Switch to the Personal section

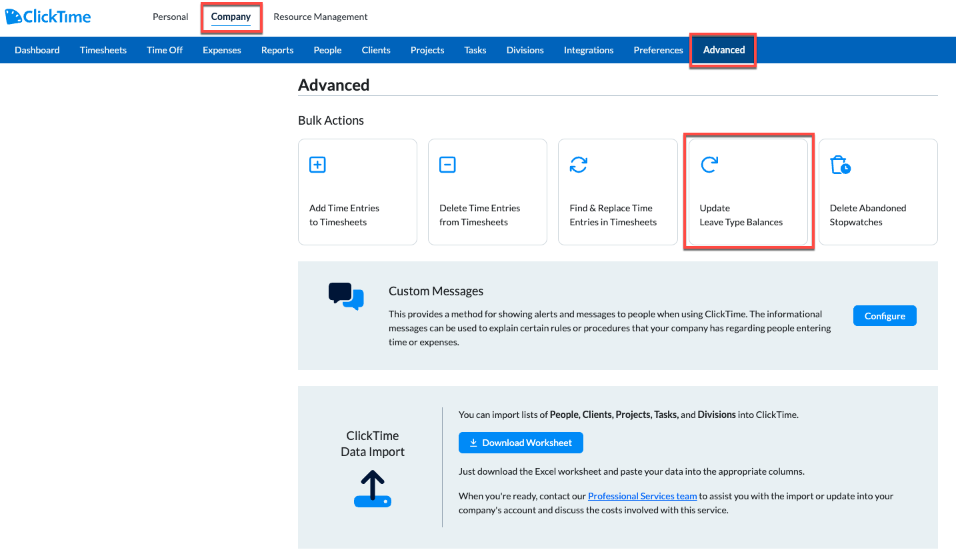171,17
